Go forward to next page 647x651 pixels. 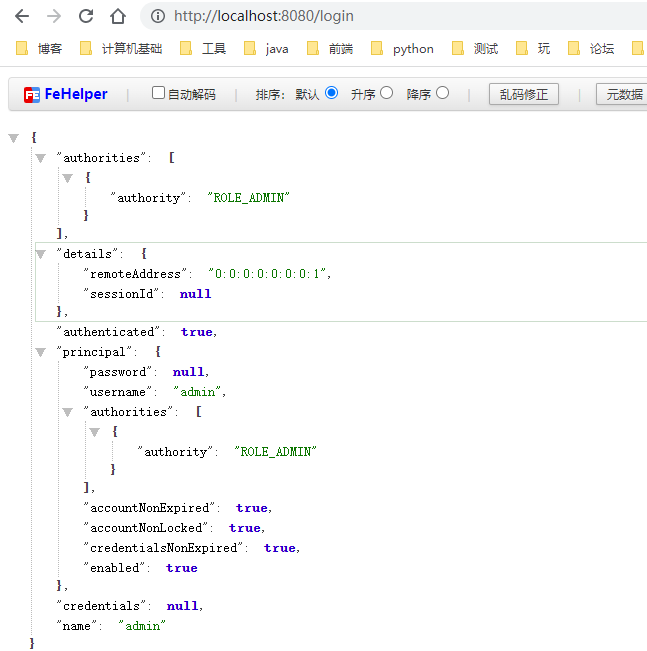(54, 16)
